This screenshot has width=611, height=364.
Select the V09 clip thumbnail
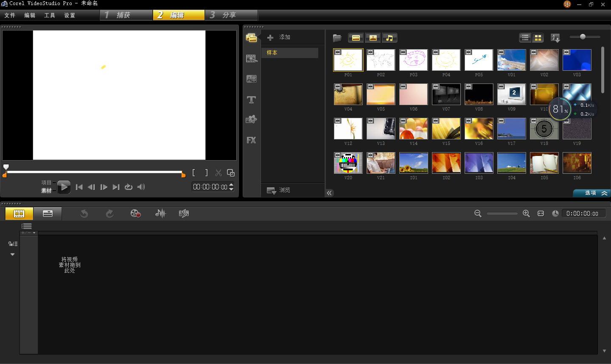[511, 94]
